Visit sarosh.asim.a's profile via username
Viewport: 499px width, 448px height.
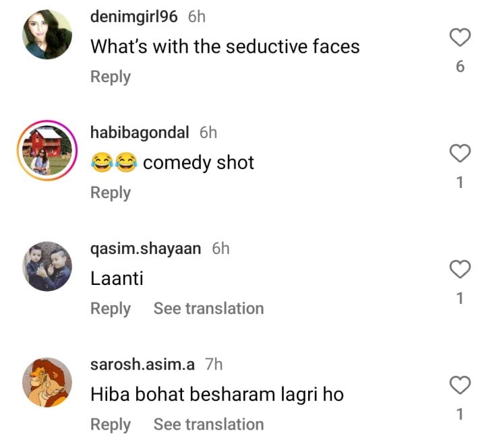(142, 364)
